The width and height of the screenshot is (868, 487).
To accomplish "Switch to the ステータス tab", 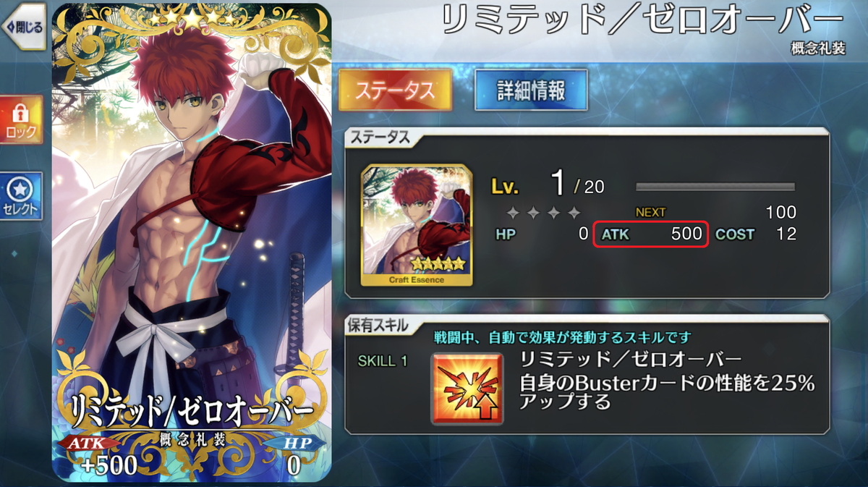I will coord(395,90).
